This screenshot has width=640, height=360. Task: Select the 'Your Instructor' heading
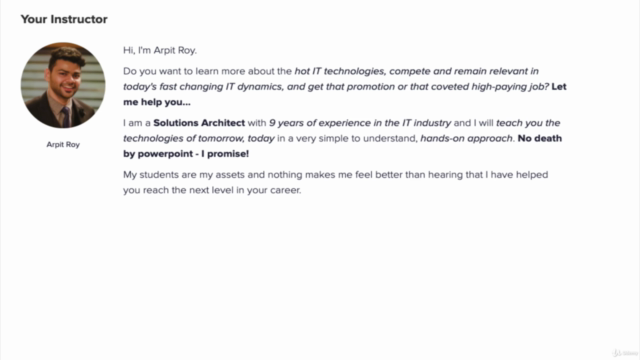pos(64,19)
